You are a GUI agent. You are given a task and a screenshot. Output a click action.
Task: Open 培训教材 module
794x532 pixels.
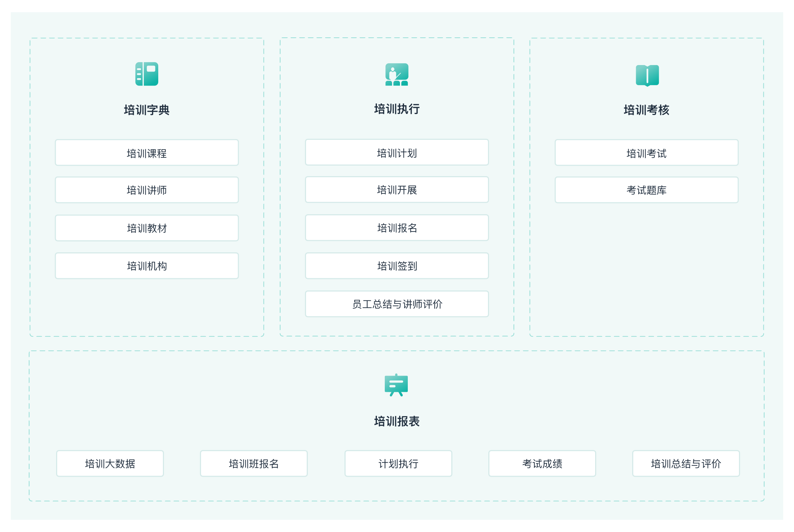click(147, 228)
